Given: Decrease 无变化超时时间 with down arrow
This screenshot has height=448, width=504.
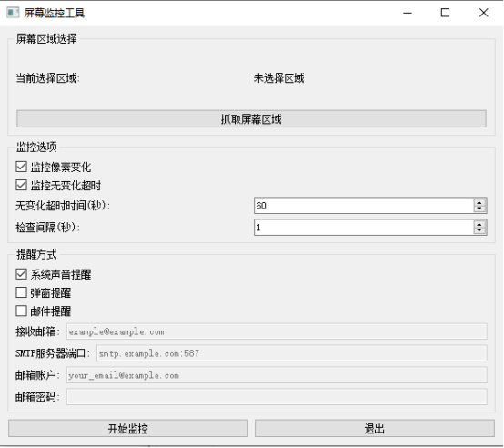Looking at the screenshot, I should pos(479,209).
